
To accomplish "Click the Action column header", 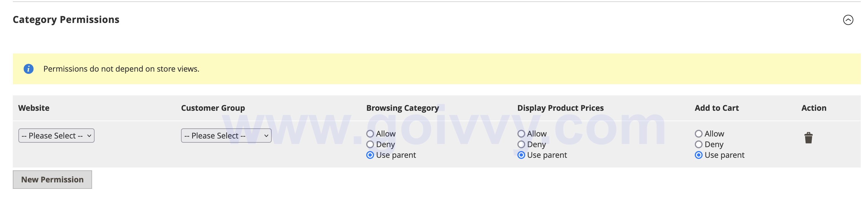I will [x=814, y=108].
